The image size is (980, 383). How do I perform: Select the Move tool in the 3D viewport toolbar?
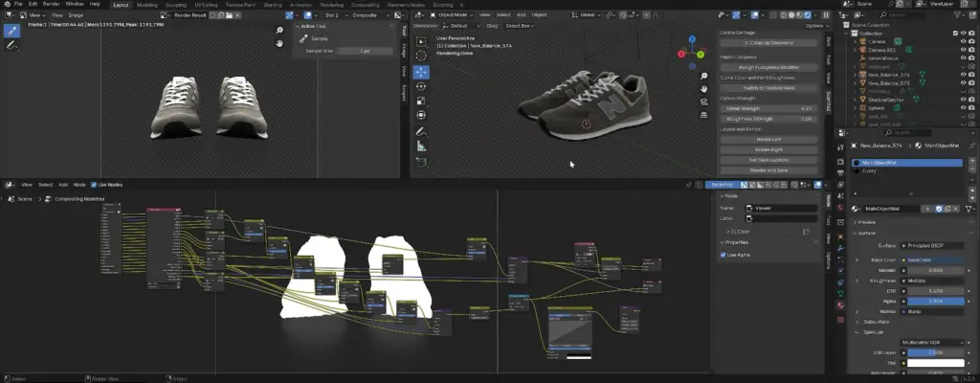click(421, 72)
